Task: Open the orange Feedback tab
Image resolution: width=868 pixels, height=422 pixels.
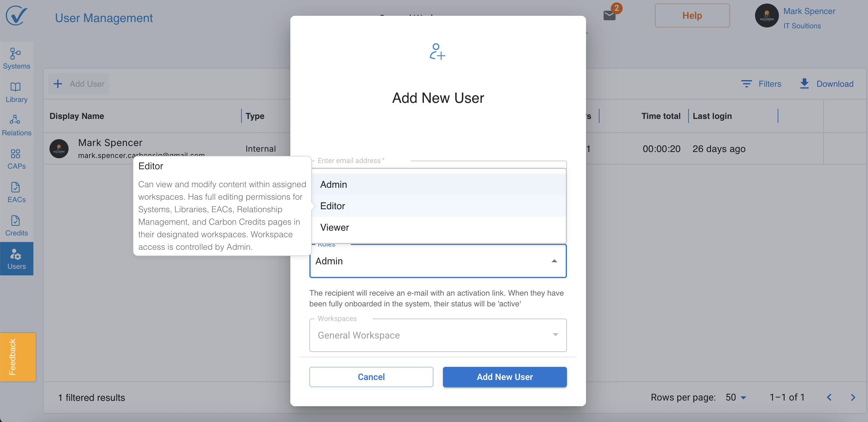Action: click(18, 357)
